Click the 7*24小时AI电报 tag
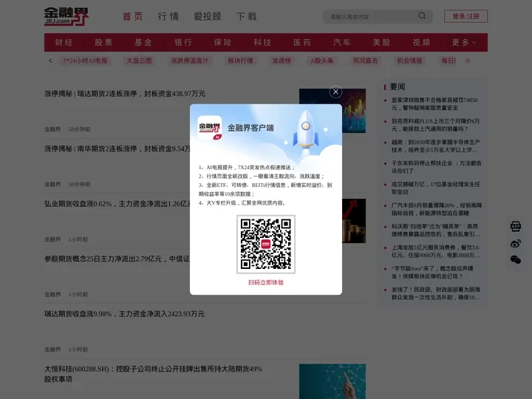 coord(85,61)
